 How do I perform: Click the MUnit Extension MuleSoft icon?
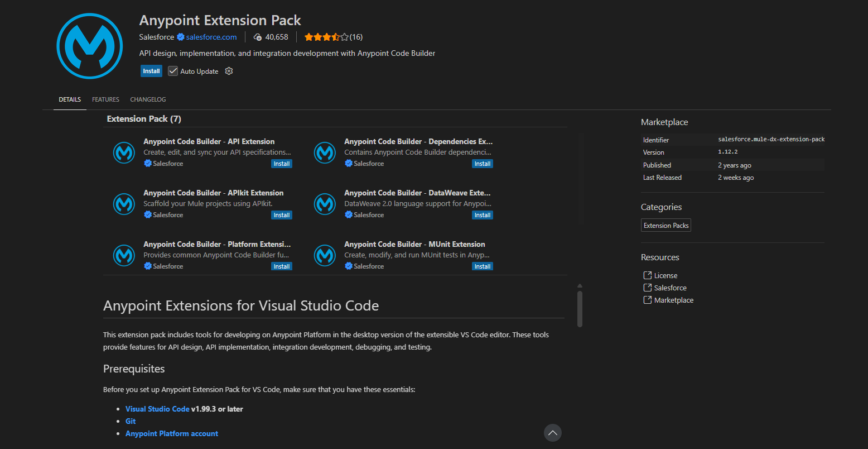click(x=325, y=255)
